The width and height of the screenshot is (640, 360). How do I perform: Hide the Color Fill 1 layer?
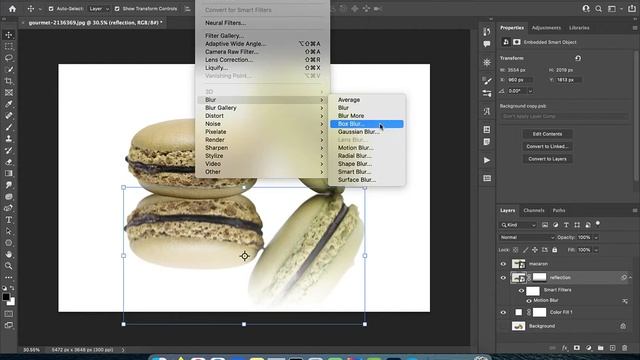click(503, 312)
